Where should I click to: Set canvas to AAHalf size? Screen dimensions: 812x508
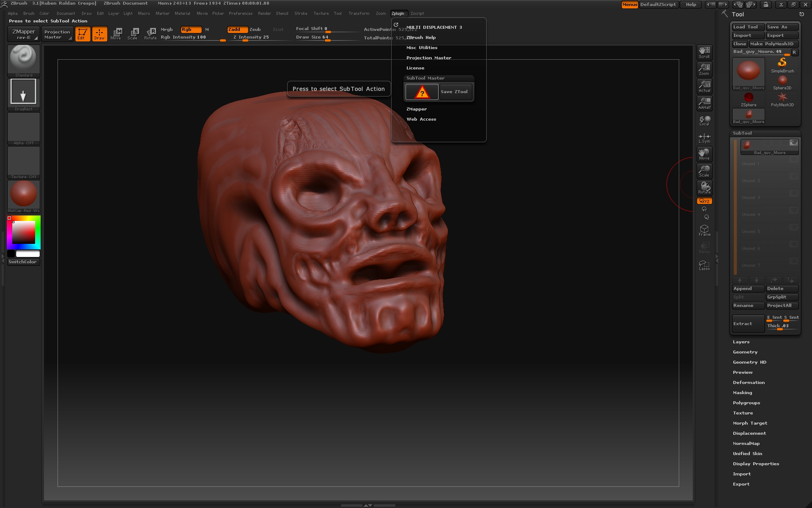tap(704, 103)
